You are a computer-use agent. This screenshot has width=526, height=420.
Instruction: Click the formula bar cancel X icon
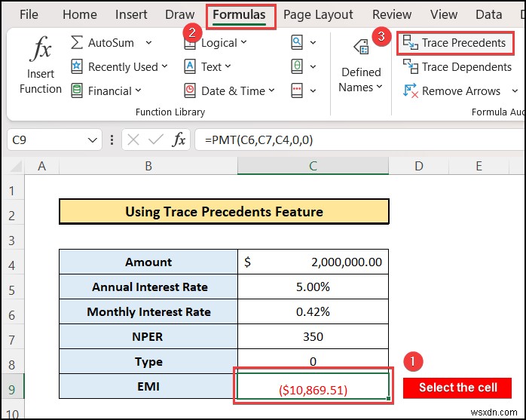(133, 139)
